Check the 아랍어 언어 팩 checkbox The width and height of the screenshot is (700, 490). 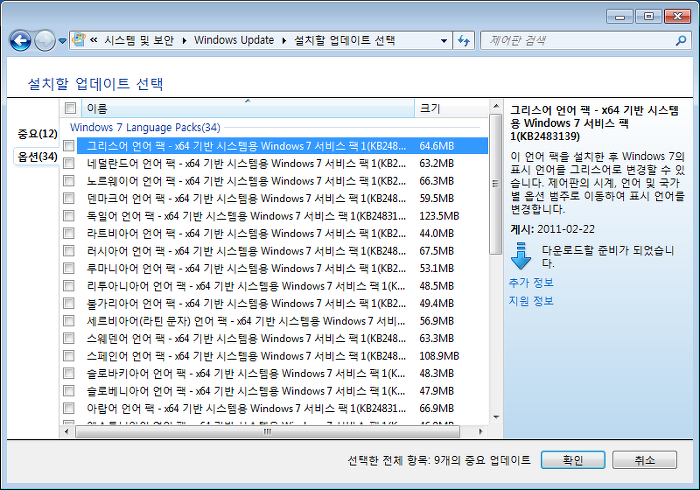tap(69, 408)
